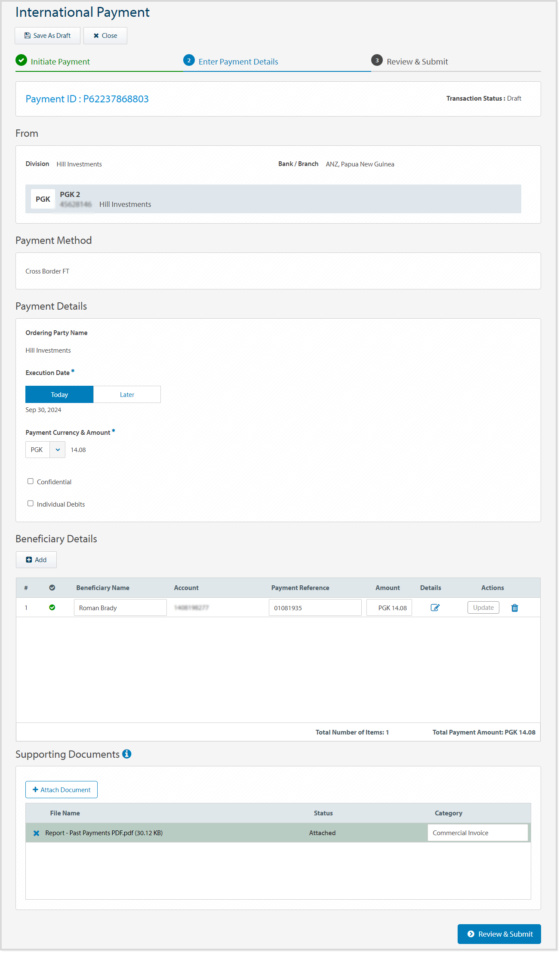Screen dimensions: 560x953
Task: Open Commercial Invoice category dropdown
Action: tap(477, 833)
